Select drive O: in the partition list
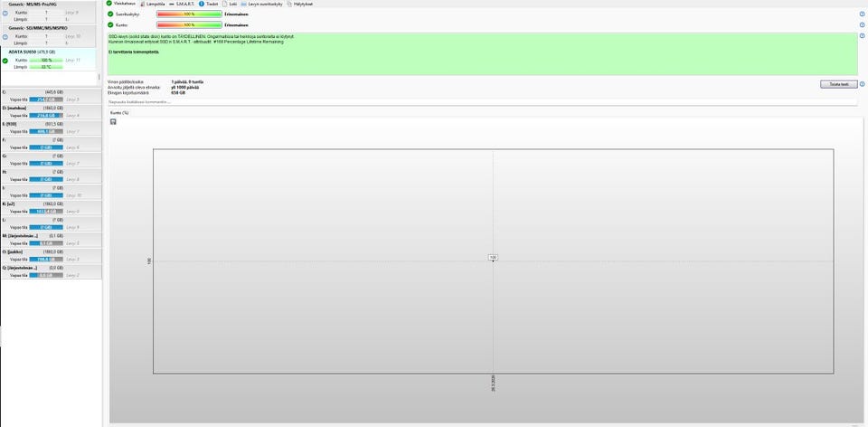Screen dimensions: 868x427 [51, 256]
